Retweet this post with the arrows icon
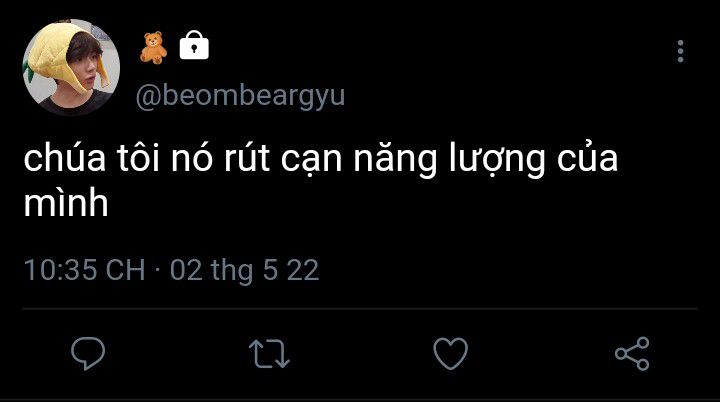 click(x=269, y=354)
